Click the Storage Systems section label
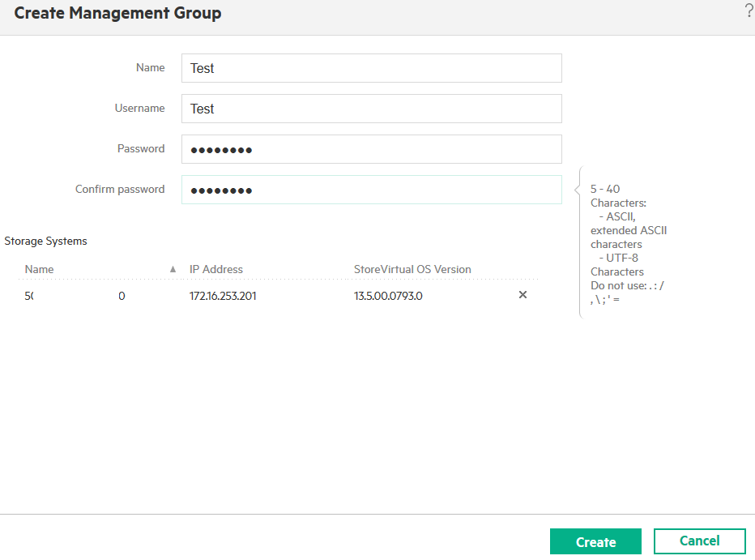The width and height of the screenshot is (755, 560). pyautogui.click(x=45, y=241)
